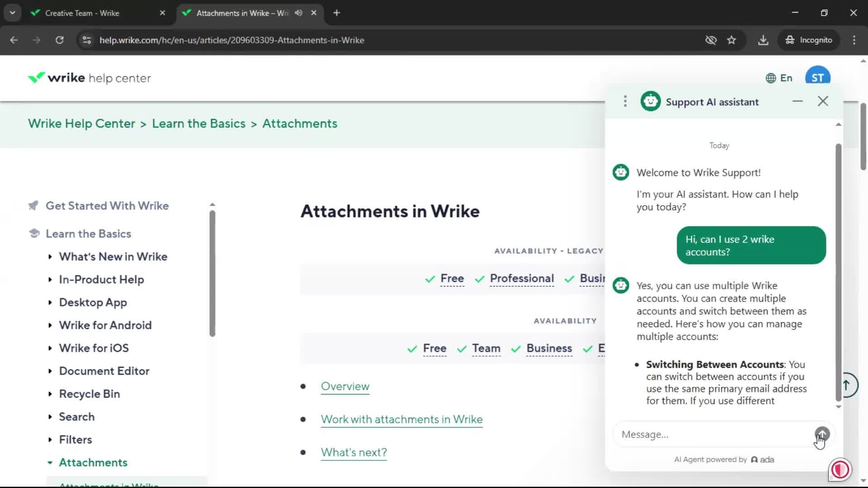The width and height of the screenshot is (868, 488).
Task: Go to Learn the Basics breadcrumb
Action: [x=198, y=123]
